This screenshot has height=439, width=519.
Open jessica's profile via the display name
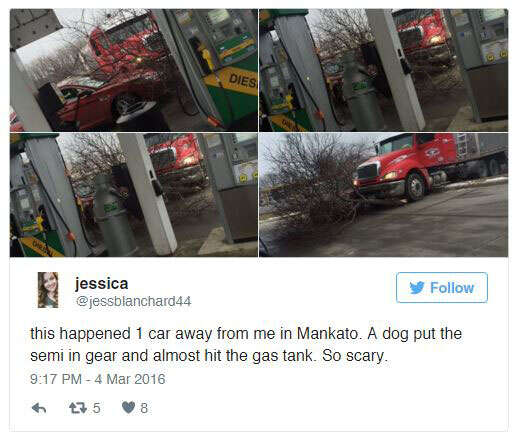(102, 283)
